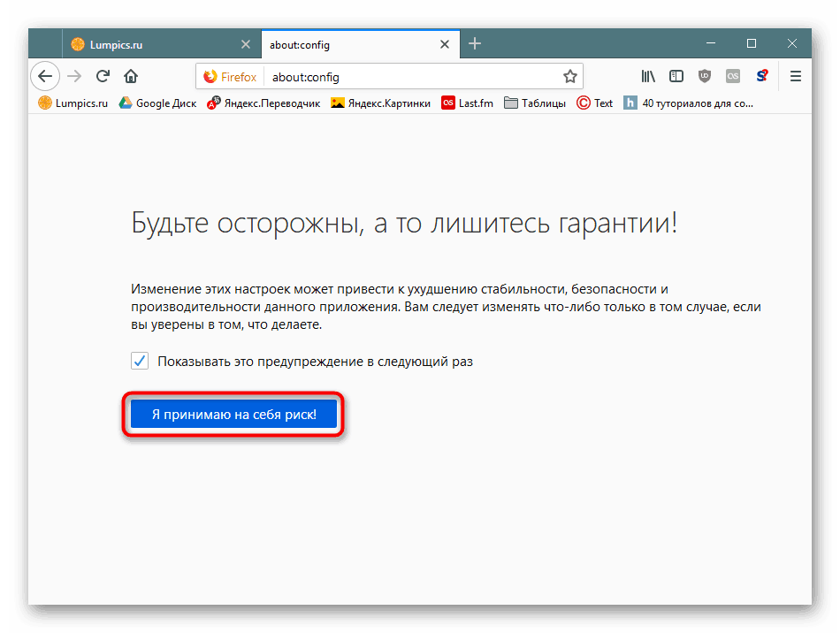This screenshot has height=633, width=840.
Task: Open a new tab with the plus button
Action: (x=475, y=44)
